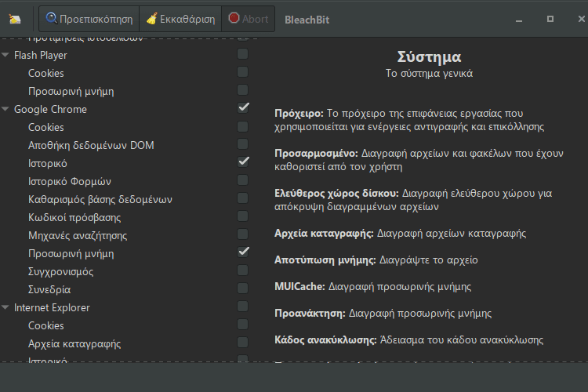Click the Προανάκτηση description label
This screenshot has height=392, width=588.
coord(310,314)
